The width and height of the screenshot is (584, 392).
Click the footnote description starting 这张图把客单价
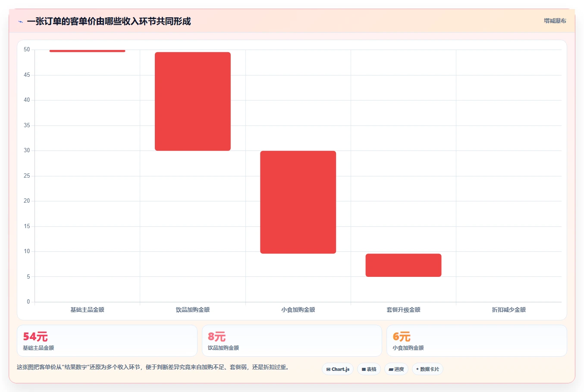click(153, 367)
